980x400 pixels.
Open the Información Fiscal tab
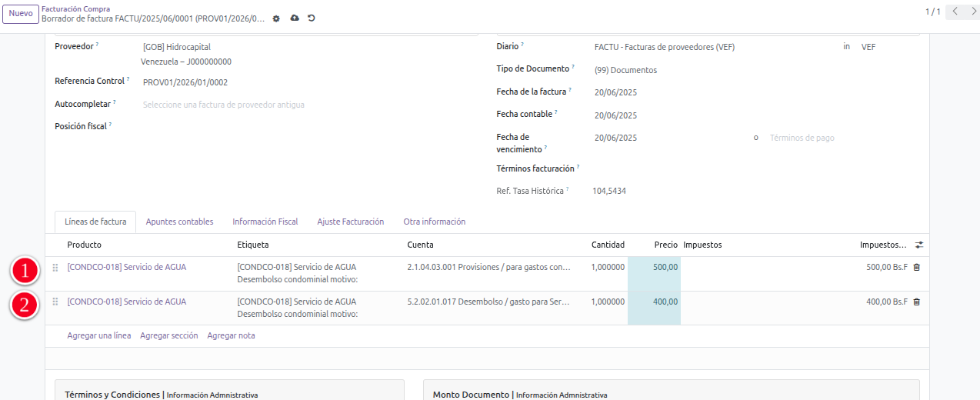[265, 222]
